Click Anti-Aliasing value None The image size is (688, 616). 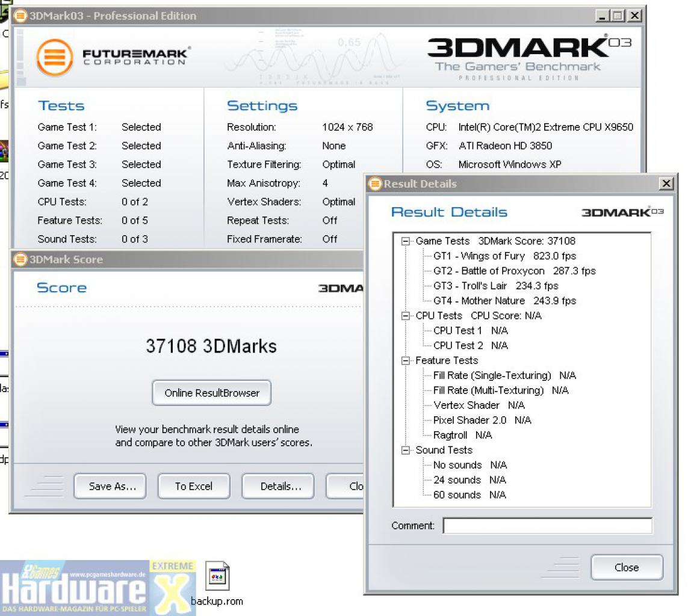pyautogui.click(x=334, y=146)
